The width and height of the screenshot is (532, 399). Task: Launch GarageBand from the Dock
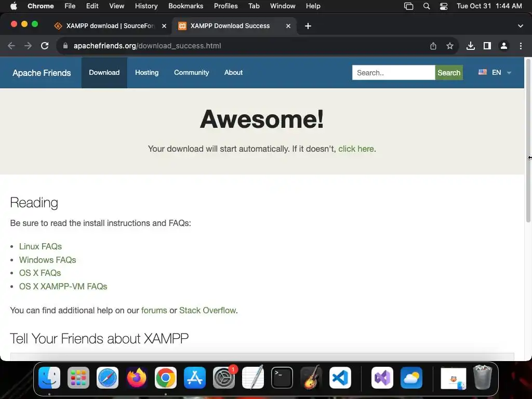pyautogui.click(x=311, y=378)
